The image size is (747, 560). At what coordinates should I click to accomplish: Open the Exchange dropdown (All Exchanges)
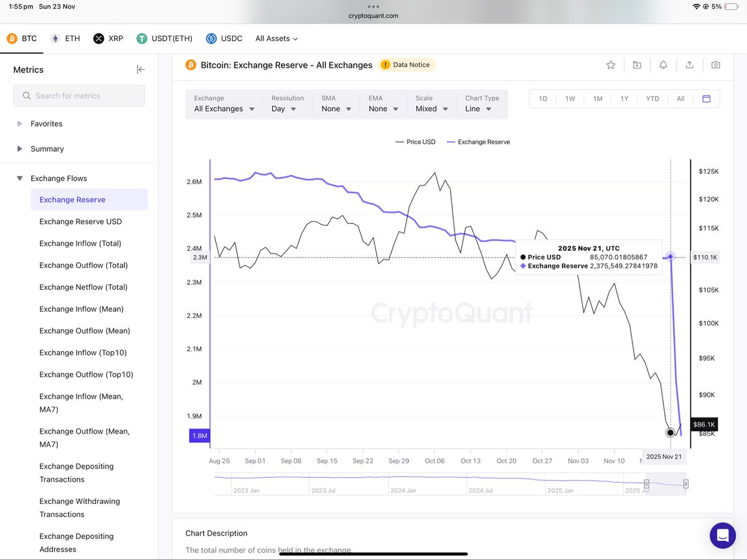[x=224, y=104]
